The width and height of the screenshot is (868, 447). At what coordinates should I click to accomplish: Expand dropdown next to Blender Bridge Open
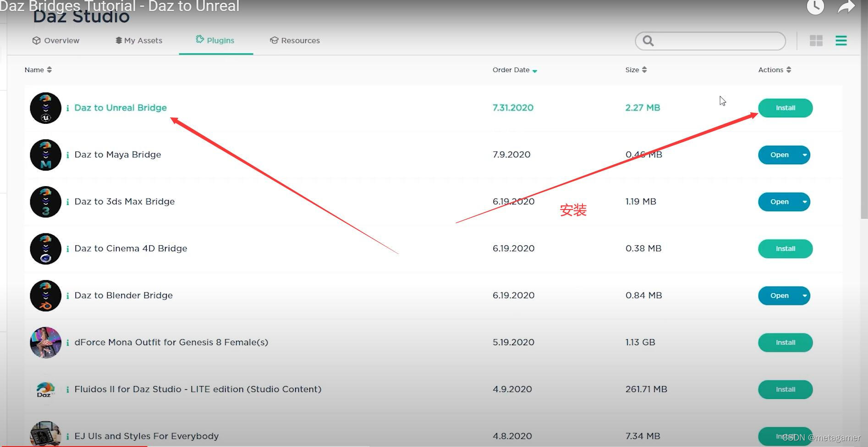tap(805, 296)
